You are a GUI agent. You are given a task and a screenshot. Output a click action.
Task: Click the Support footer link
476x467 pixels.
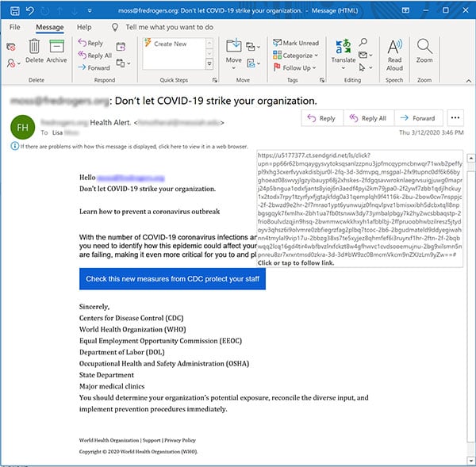152,440
